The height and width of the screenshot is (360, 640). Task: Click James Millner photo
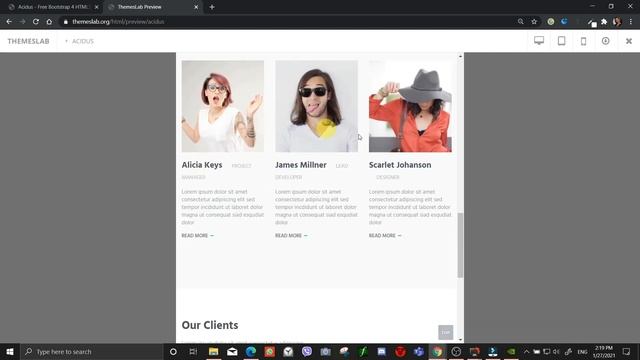[x=316, y=106]
